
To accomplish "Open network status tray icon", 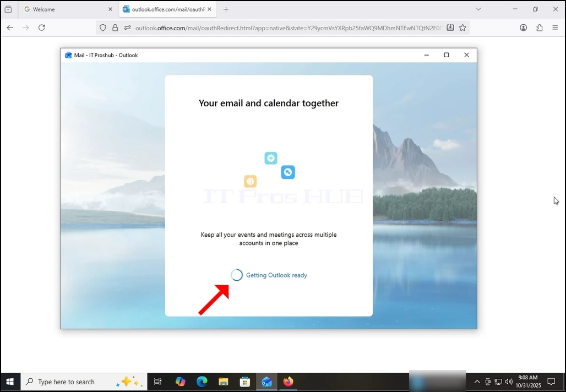I will pyautogui.click(x=498, y=382).
